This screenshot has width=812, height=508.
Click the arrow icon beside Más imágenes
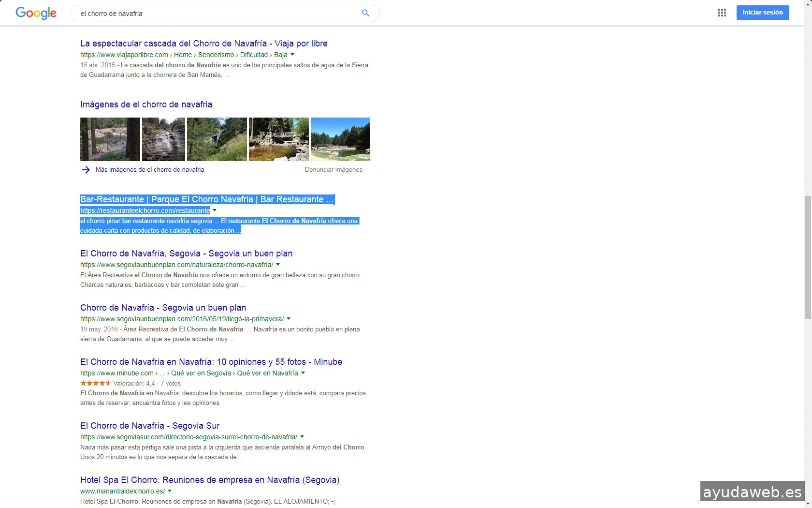point(86,170)
